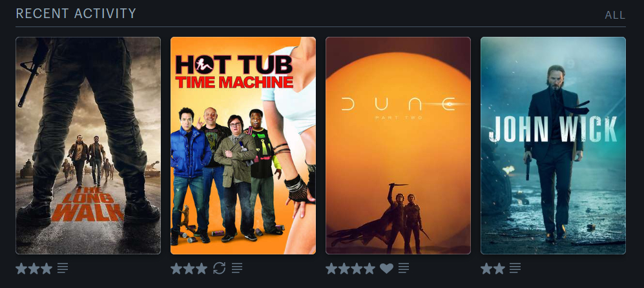Open the review icon under Hot Tub Time Machine
Screen dimensions: 644x288
click(237, 268)
